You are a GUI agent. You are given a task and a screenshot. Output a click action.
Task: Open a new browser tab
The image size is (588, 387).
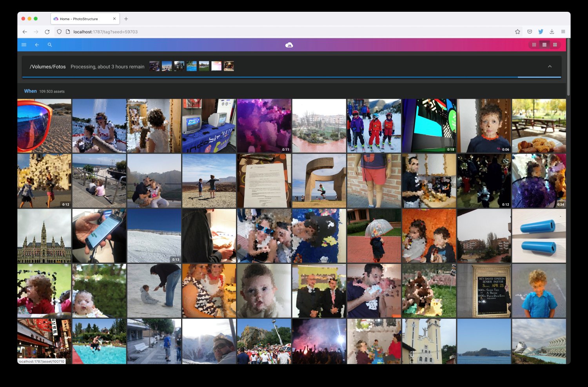tap(126, 19)
